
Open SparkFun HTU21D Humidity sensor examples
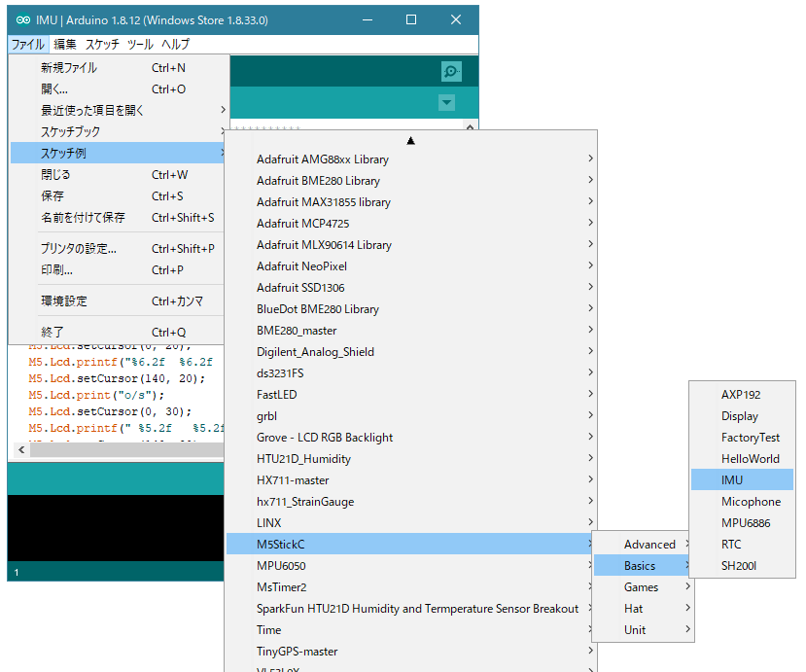pos(409,609)
